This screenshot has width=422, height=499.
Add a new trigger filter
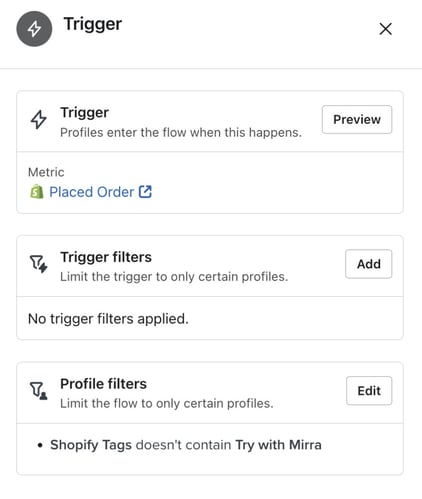point(368,264)
